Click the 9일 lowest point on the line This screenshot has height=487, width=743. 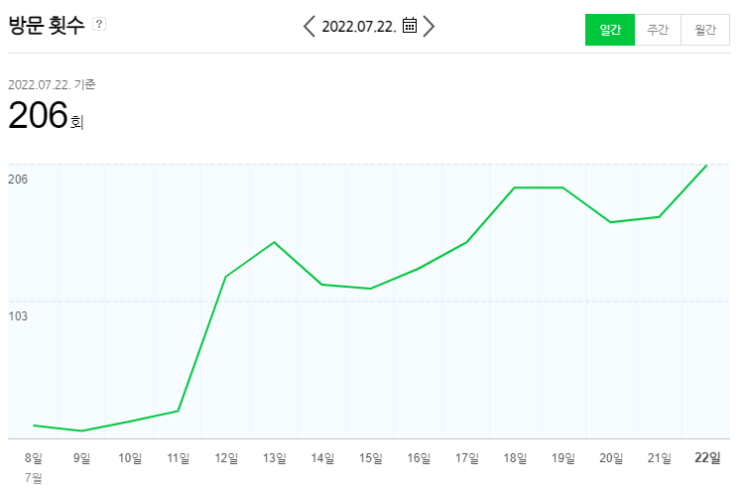coord(82,431)
